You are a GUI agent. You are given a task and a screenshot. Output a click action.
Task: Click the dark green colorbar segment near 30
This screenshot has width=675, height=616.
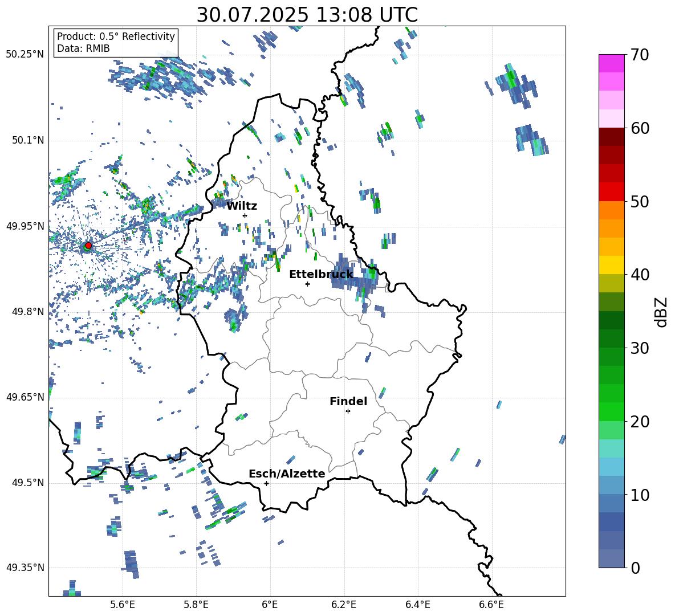pyautogui.click(x=611, y=338)
